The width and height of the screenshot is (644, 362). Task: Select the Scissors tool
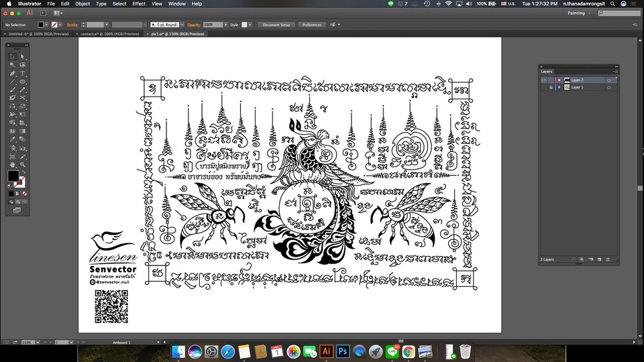pos(23,98)
